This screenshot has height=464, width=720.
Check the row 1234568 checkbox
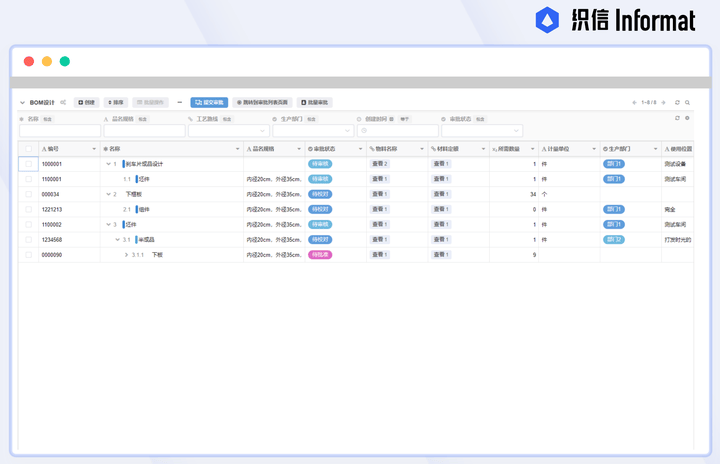(x=28, y=240)
